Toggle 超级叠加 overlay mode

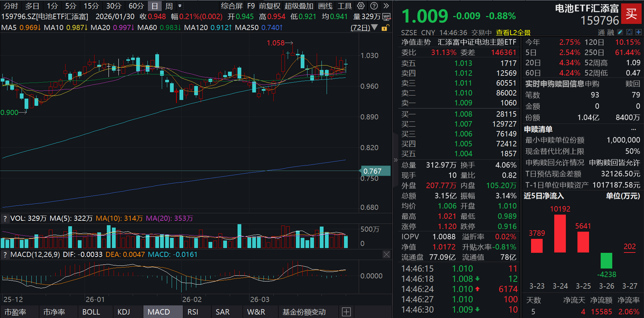click(299, 6)
